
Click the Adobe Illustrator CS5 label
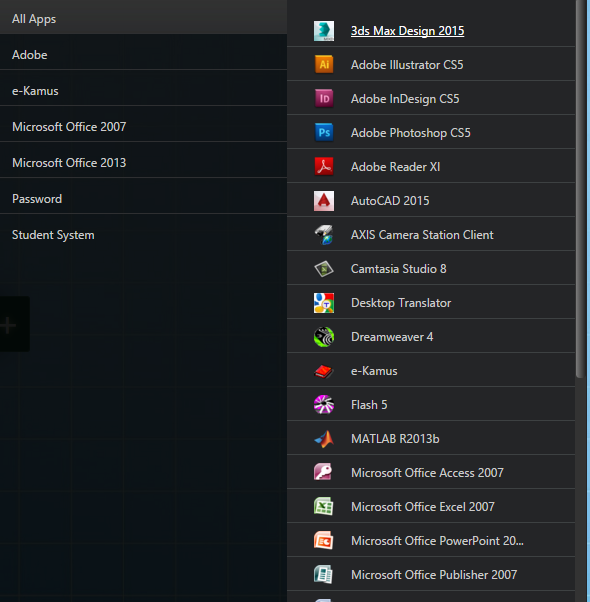click(407, 65)
